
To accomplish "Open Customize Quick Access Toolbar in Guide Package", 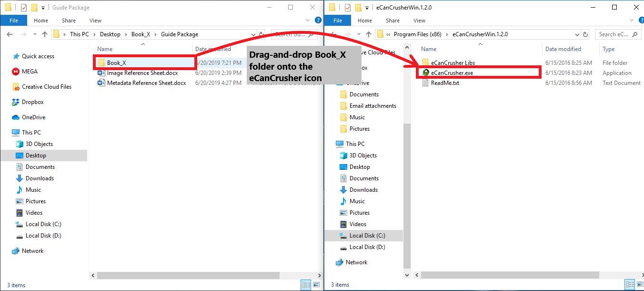I will click(43, 8).
